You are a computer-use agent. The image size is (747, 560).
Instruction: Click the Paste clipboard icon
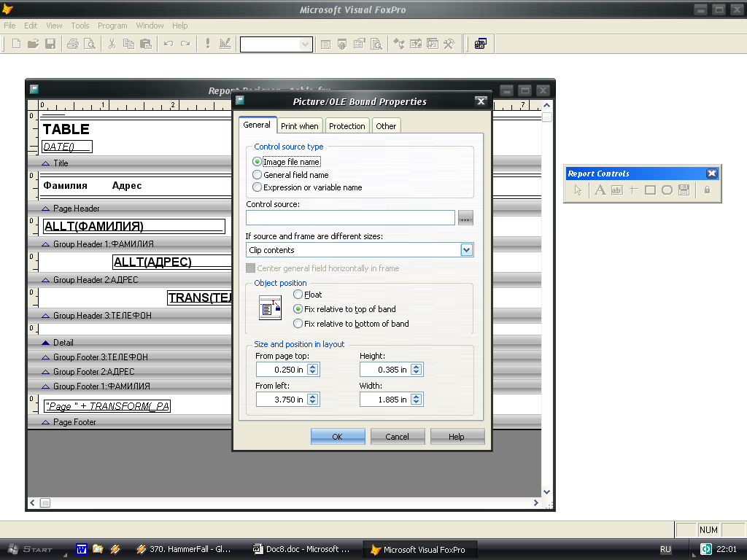point(146,44)
